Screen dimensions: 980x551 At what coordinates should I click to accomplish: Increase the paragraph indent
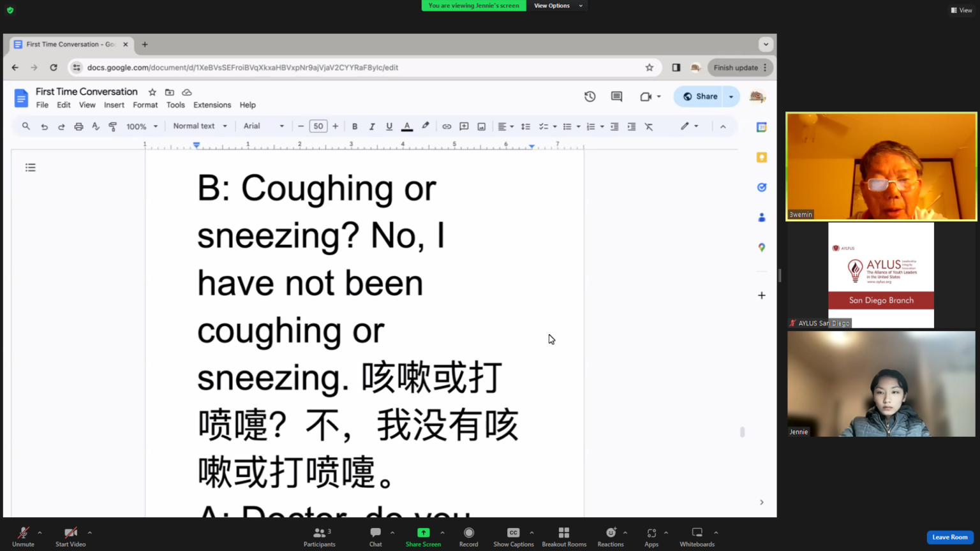632,126
